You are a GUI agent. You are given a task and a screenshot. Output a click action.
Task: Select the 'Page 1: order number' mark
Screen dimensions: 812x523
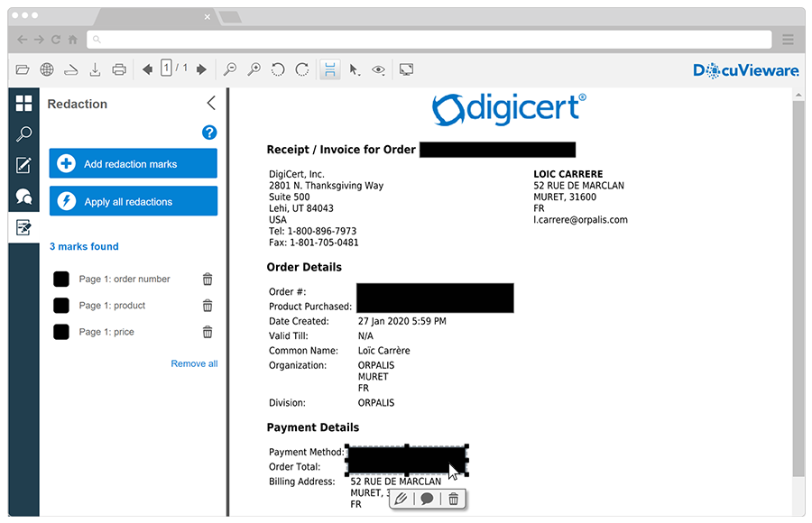pos(125,280)
